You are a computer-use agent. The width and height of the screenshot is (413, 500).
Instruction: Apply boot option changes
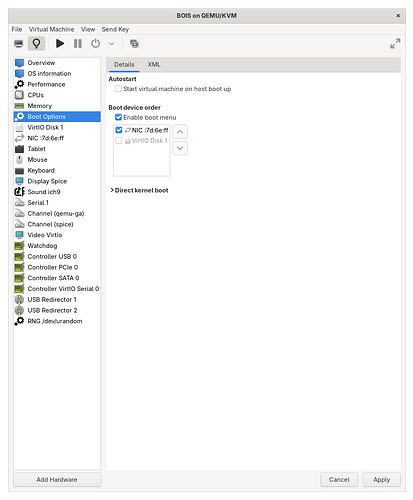382,479
